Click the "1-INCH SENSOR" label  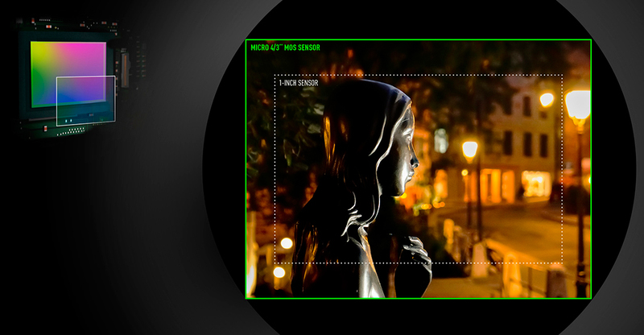click(x=299, y=83)
